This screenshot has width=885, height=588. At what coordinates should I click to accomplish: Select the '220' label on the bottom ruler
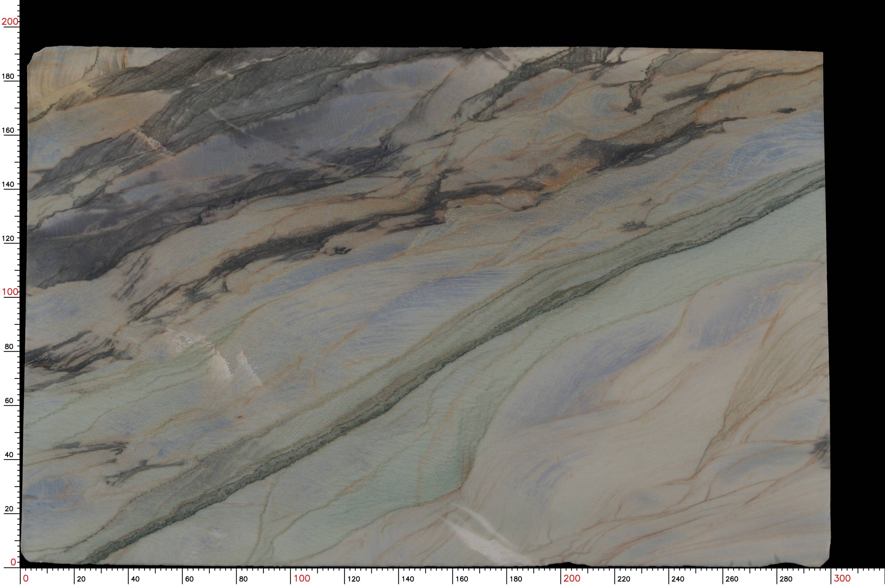624,579
